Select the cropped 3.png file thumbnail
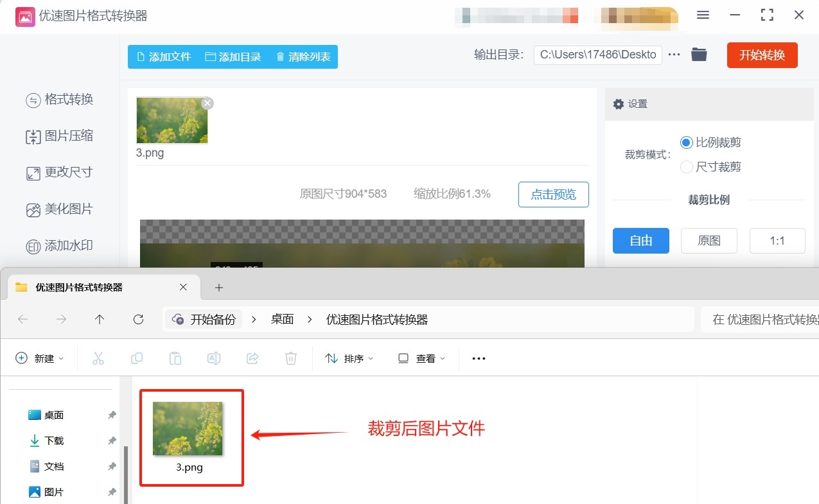Screen dimensions: 819x504 point(188,429)
